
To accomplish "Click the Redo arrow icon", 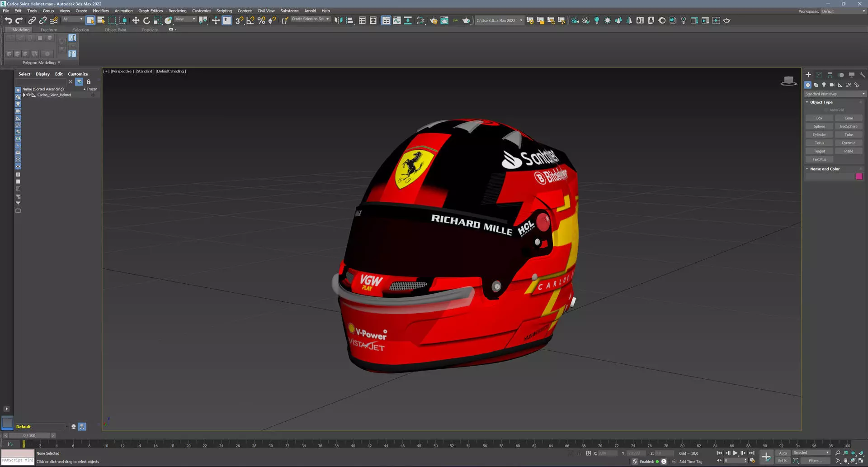I will coord(19,20).
